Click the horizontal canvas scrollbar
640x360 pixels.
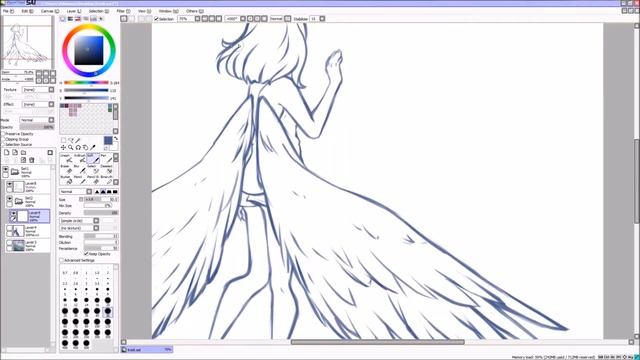coord(377,342)
